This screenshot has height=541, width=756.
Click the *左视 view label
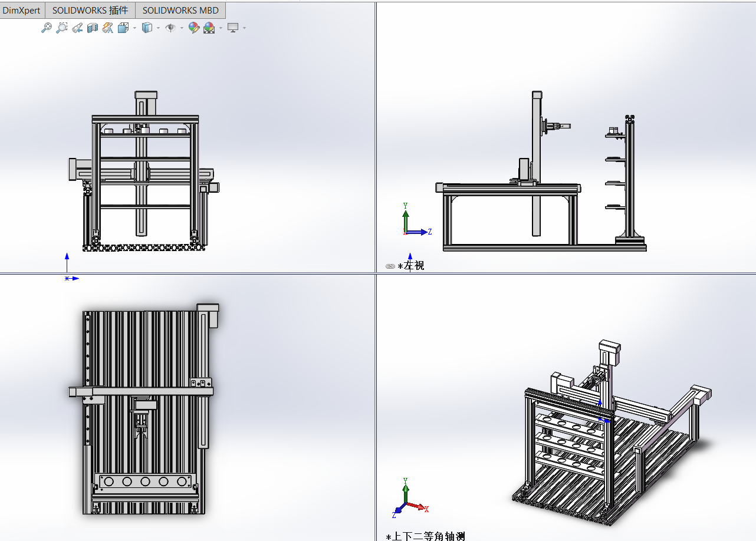click(x=410, y=266)
